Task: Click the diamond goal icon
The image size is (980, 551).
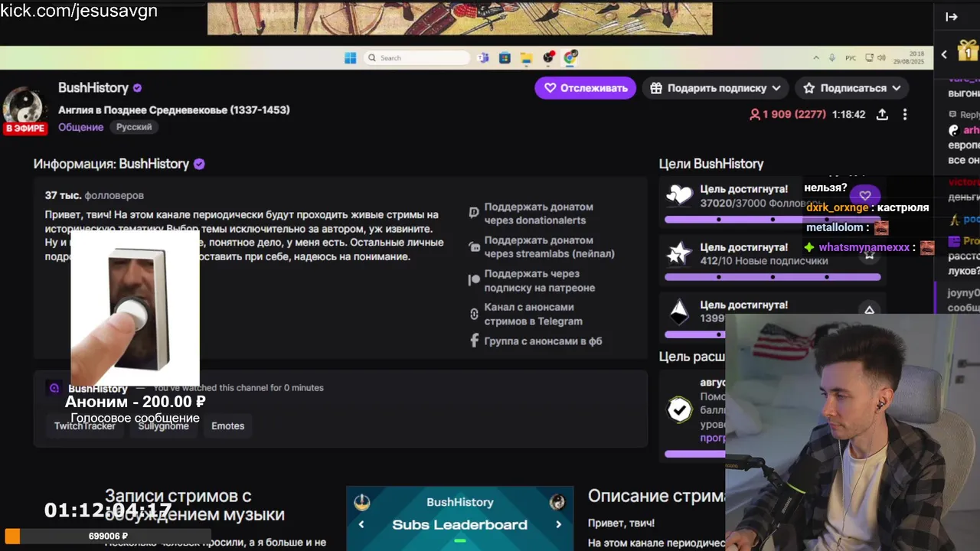Action: (x=679, y=311)
